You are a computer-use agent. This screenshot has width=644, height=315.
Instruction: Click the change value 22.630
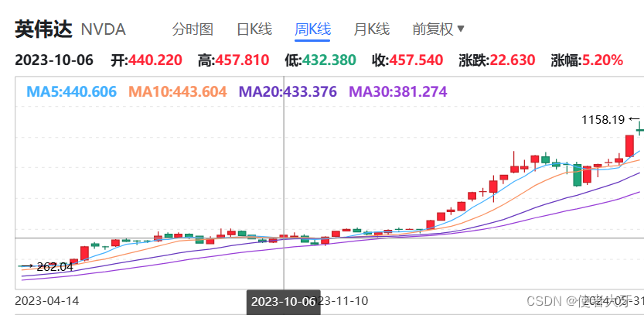coord(512,60)
